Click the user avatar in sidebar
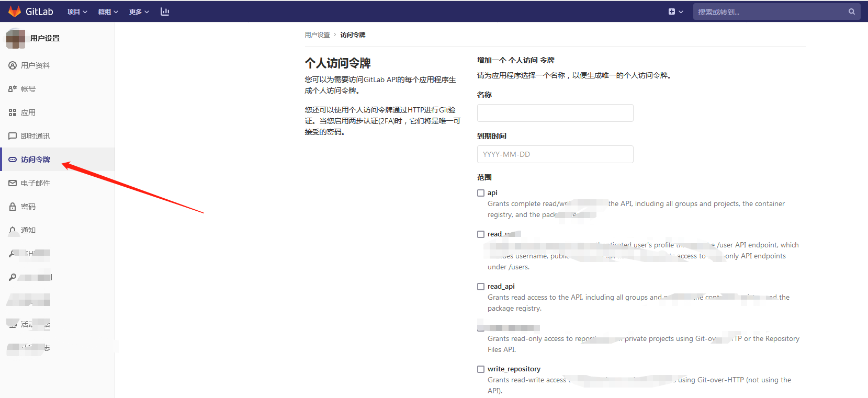 click(x=16, y=38)
